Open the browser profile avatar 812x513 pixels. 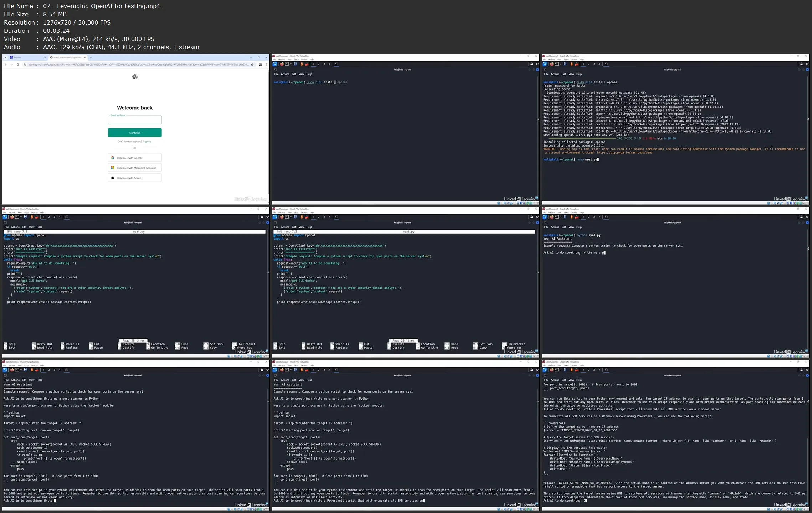[x=261, y=65]
